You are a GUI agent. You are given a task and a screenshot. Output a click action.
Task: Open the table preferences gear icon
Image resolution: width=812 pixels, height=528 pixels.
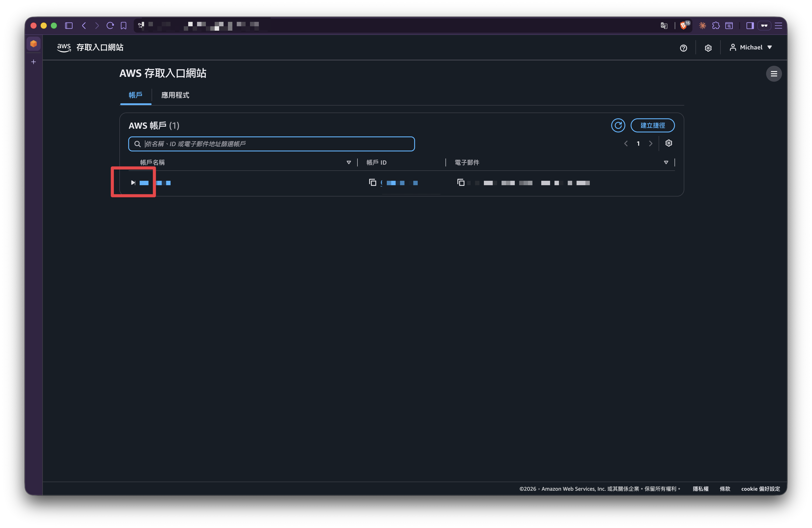pyautogui.click(x=669, y=143)
